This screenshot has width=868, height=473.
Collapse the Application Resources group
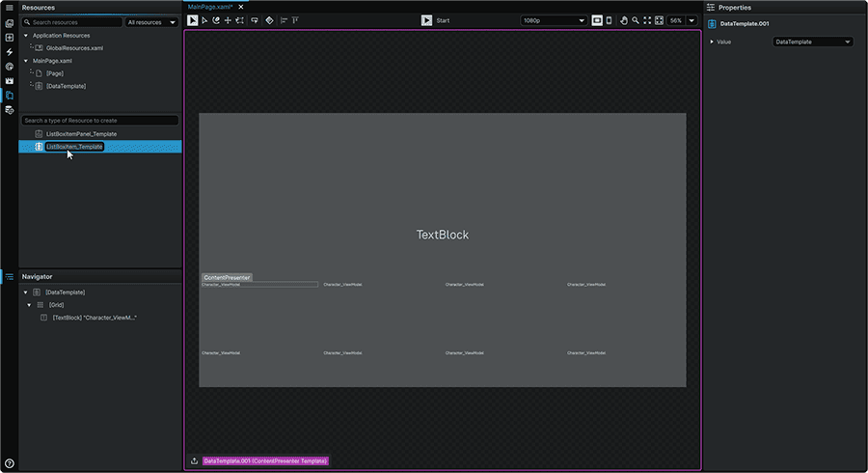25,36
